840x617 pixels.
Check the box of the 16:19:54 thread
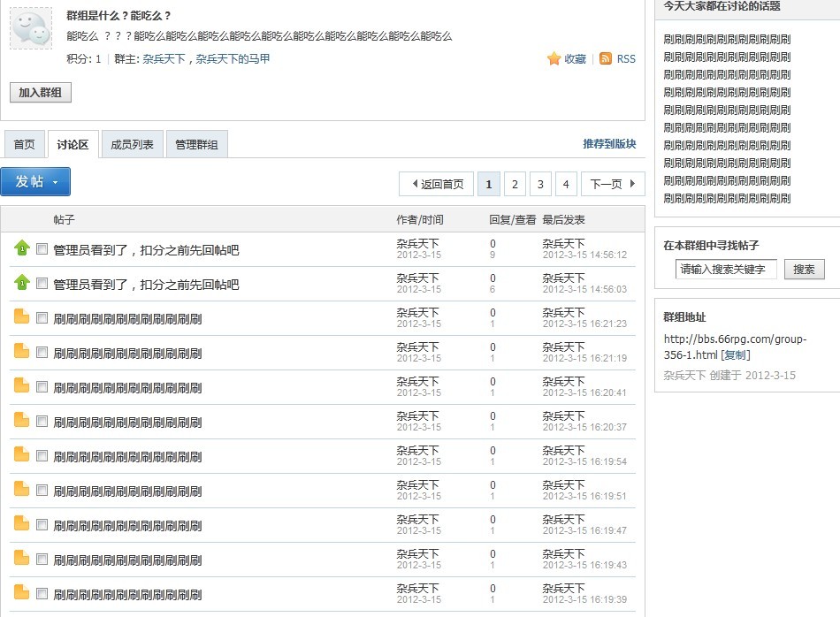tap(42, 456)
